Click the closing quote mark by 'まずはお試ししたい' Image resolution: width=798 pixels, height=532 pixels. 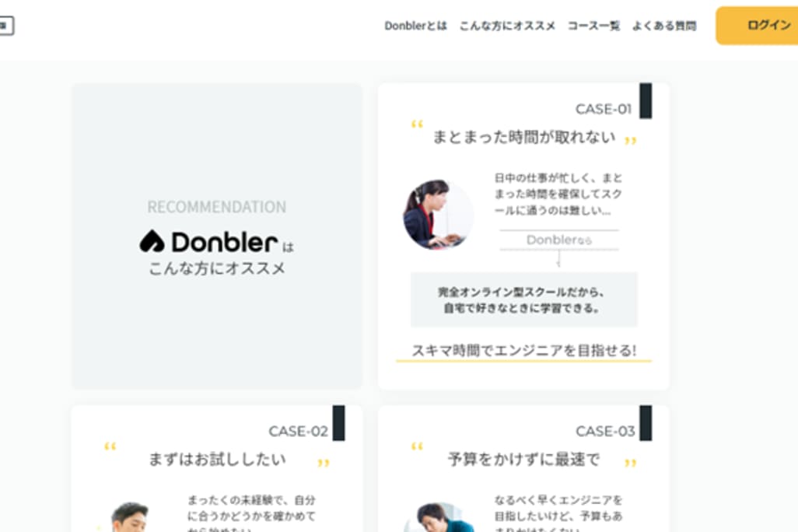click(x=324, y=464)
